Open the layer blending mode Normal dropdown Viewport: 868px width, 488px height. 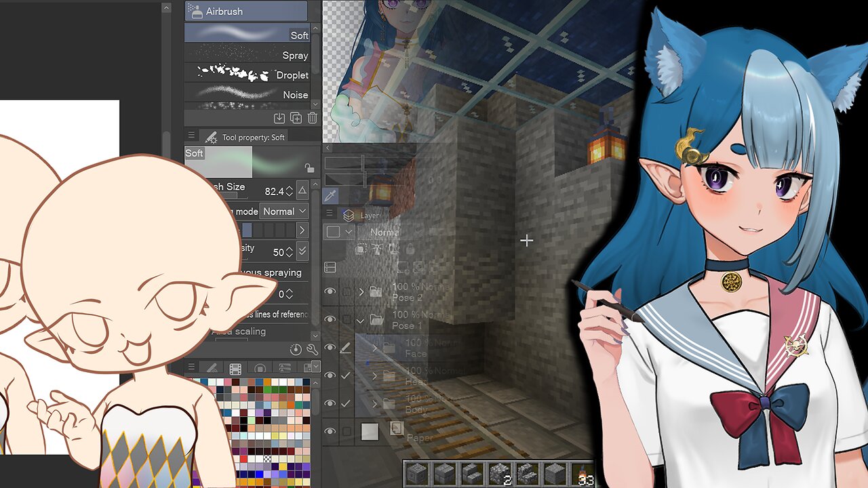point(391,232)
